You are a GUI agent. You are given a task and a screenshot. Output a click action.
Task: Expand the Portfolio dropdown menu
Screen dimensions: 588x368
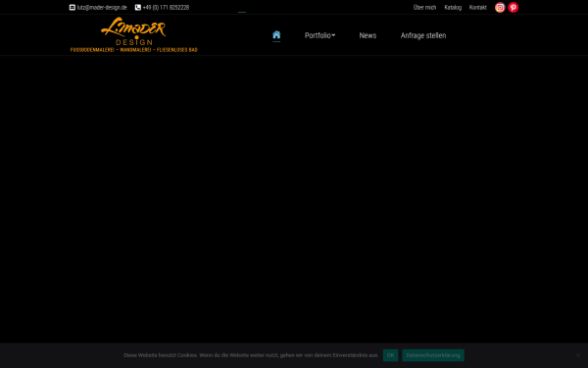[319, 35]
